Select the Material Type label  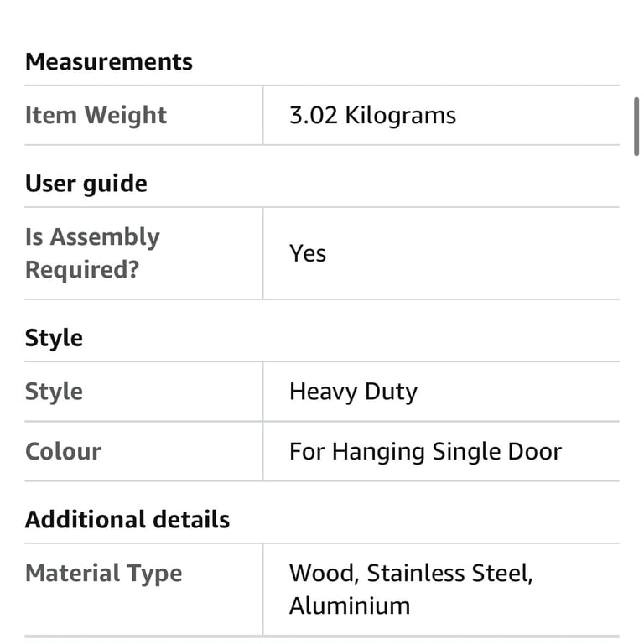[x=103, y=573]
